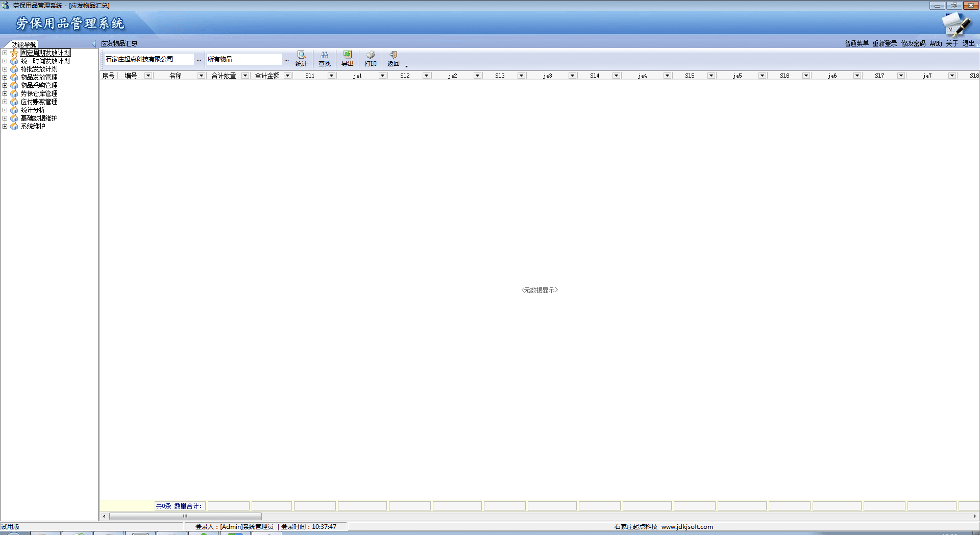Expand the 劳保仓库管理 node

tap(5, 94)
